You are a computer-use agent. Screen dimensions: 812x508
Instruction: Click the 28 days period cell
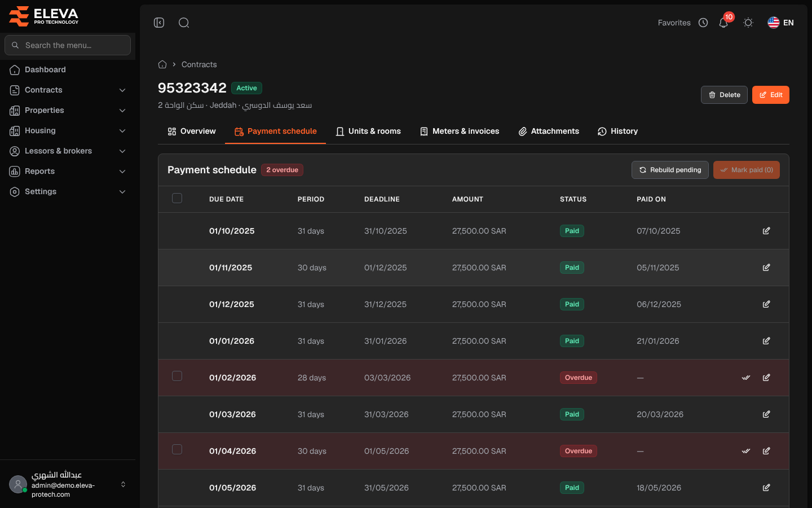point(312,378)
